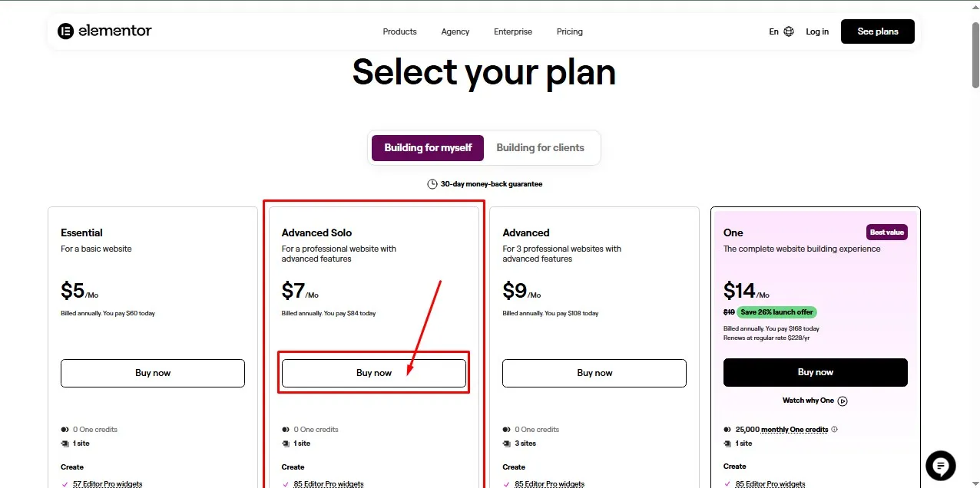The image size is (980, 488).
Task: Open the "Save 26% launch offer" badge
Action: coord(776,312)
